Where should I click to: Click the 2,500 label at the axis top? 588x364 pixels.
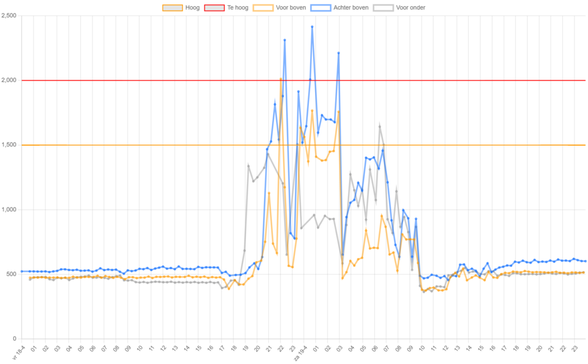tap(9, 16)
